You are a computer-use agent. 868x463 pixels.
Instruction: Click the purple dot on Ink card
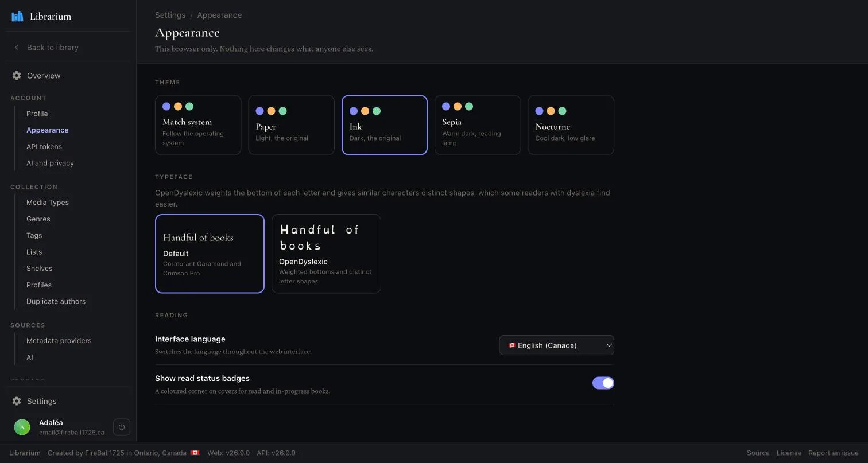pyautogui.click(x=354, y=111)
